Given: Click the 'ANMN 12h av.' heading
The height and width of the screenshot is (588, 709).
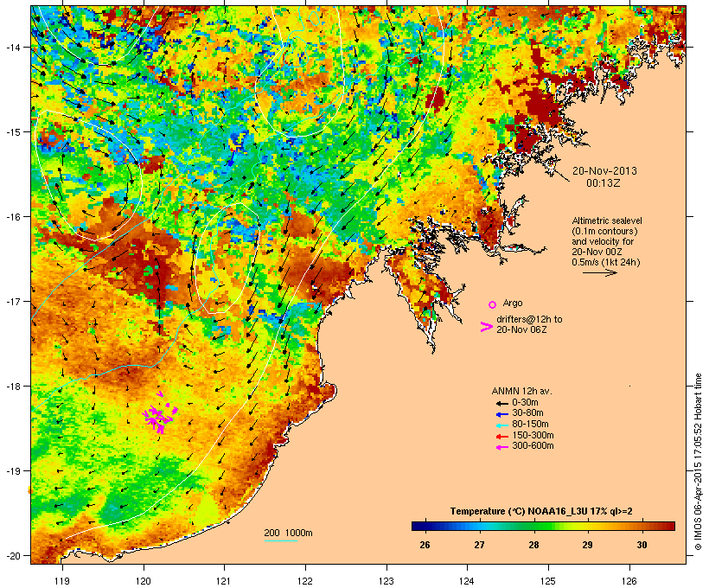Looking at the screenshot, I should click(x=521, y=391).
